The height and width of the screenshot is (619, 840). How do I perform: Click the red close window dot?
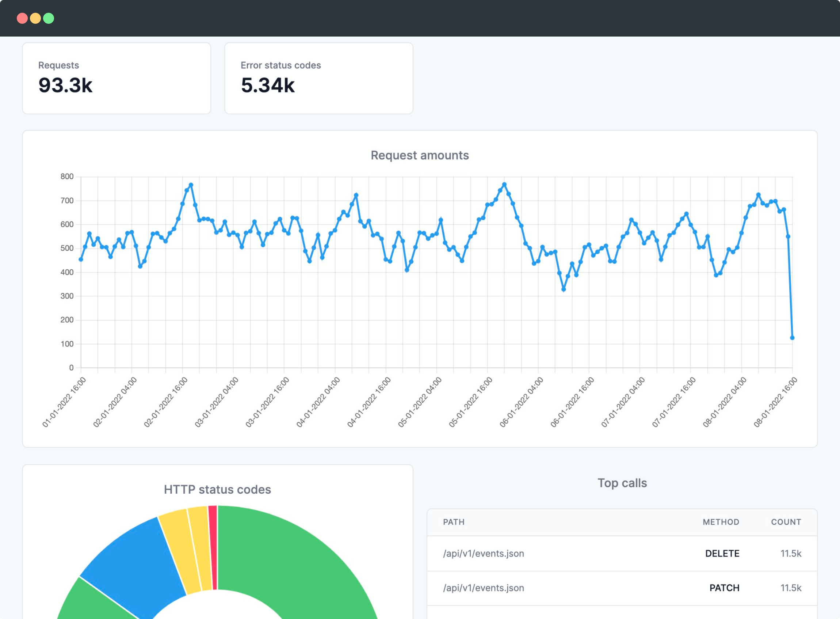(22, 18)
